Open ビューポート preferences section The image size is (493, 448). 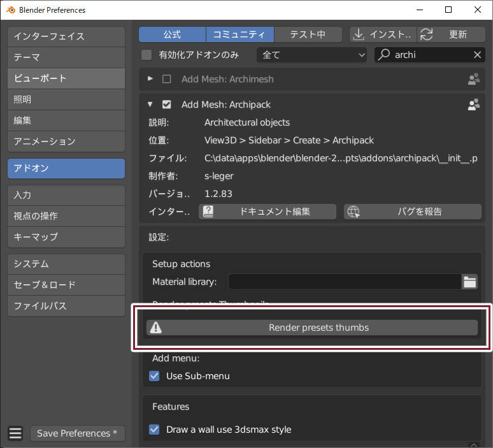click(x=66, y=78)
